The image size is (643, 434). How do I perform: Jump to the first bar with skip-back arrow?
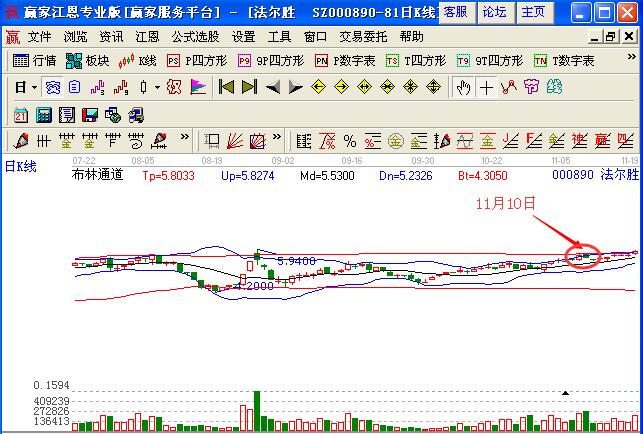point(227,87)
